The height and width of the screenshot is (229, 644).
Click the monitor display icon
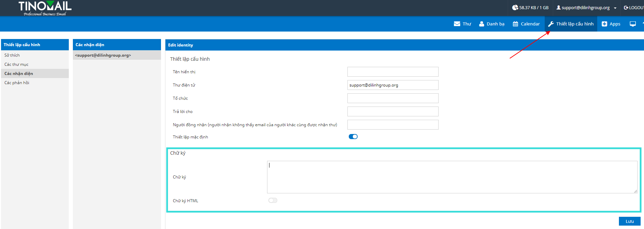[633, 24]
